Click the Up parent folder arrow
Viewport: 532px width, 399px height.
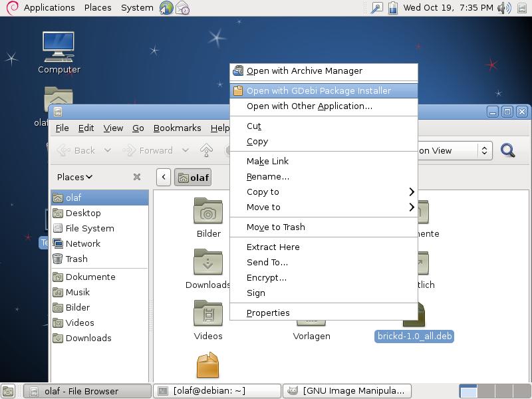tap(206, 150)
